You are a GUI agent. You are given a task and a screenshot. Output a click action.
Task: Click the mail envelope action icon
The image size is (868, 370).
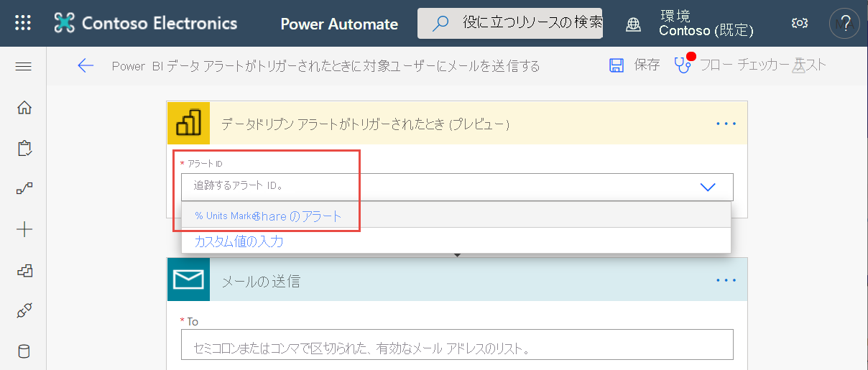(x=188, y=280)
